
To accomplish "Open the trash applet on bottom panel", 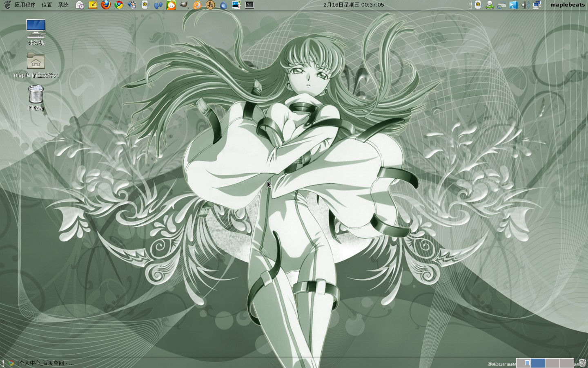I will click(582, 363).
